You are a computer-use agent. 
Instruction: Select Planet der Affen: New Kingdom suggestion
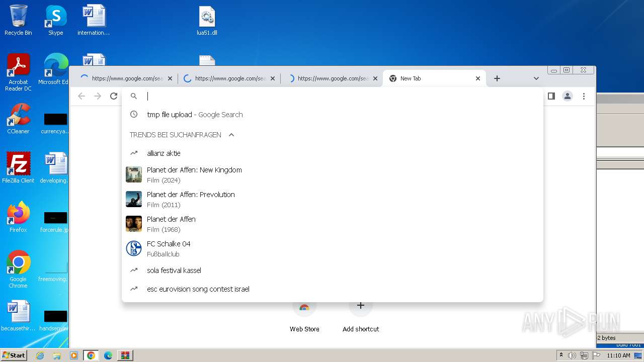click(x=332, y=175)
